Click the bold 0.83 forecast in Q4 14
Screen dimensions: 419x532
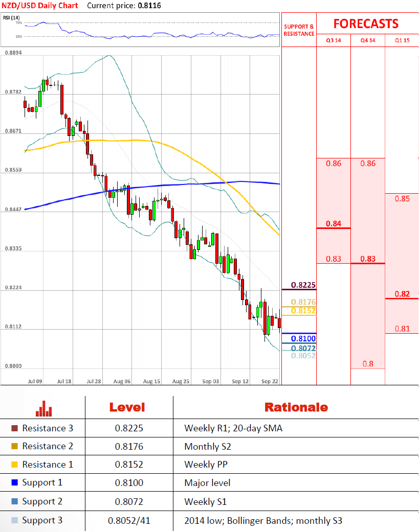[x=368, y=259]
